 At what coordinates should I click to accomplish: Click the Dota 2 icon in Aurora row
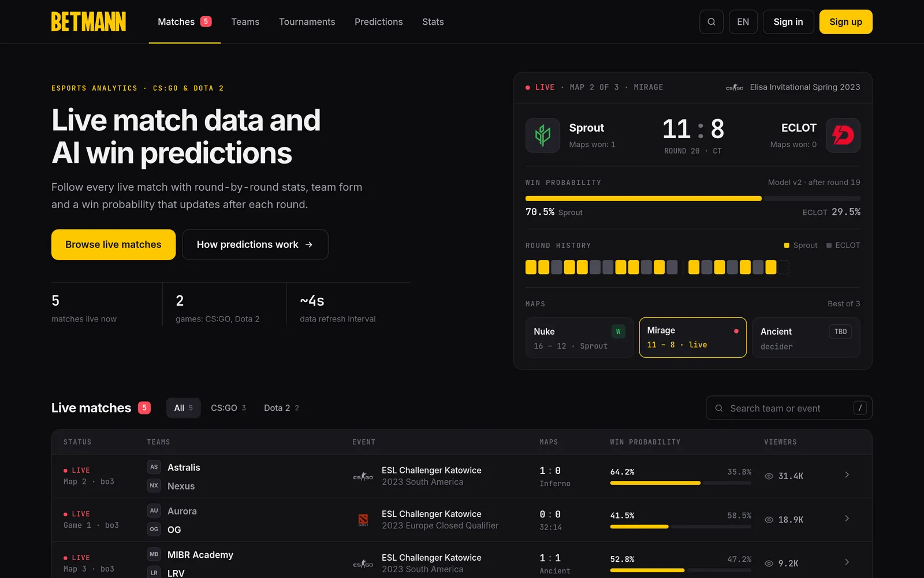coord(363,520)
